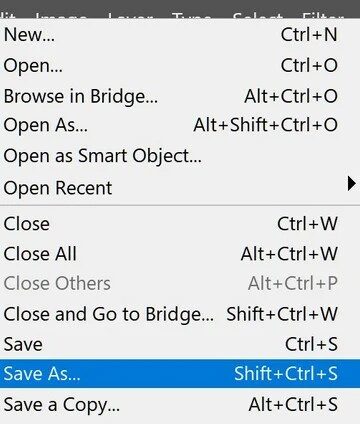Choose Save a Copy...

(180, 405)
